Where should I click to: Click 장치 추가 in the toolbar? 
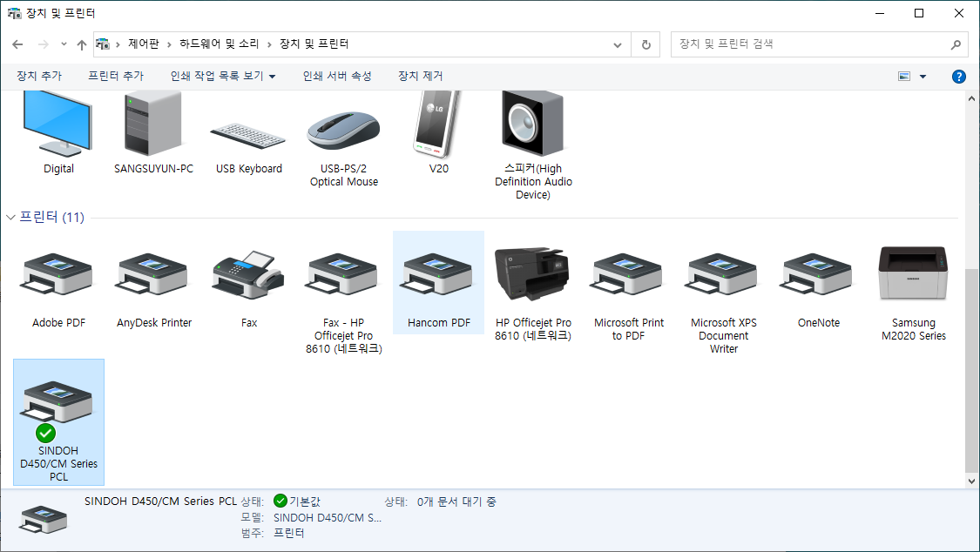(x=39, y=76)
